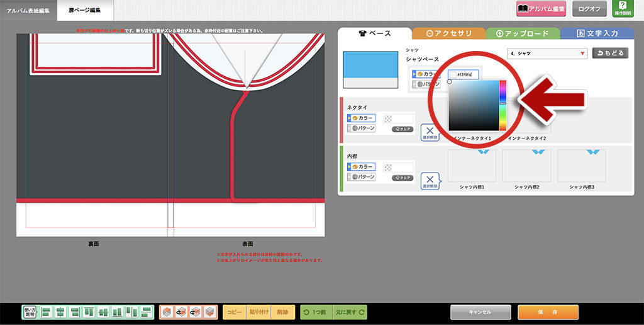Align selected objects to the right edge
The height and width of the screenshot is (325, 644).
pos(75,312)
